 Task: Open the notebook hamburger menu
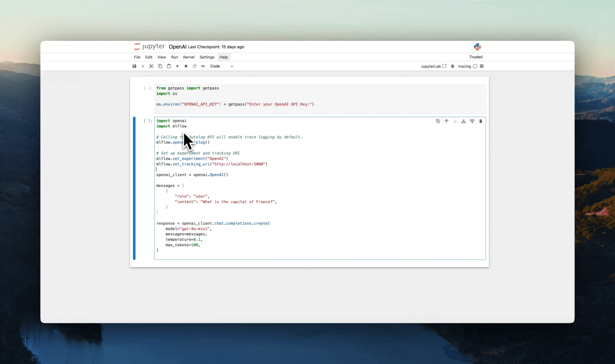click(481, 66)
